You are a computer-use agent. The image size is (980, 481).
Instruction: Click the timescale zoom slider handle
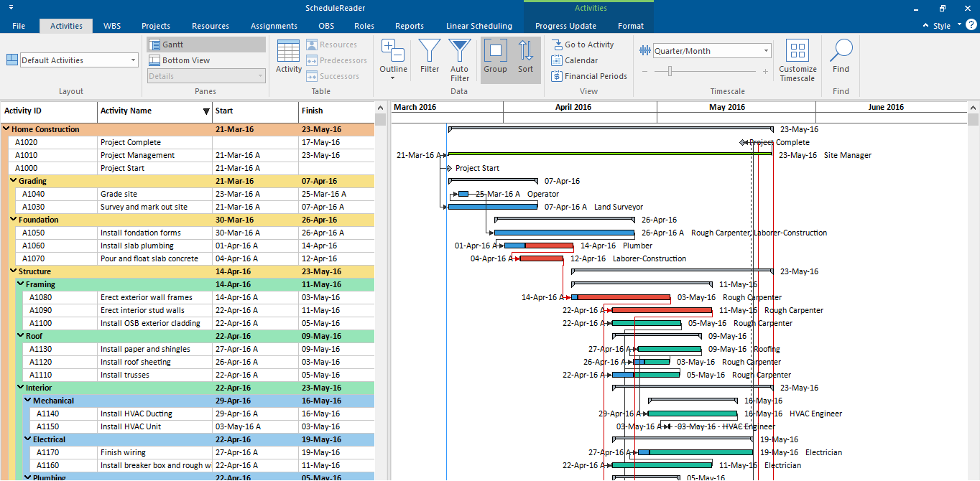670,71
